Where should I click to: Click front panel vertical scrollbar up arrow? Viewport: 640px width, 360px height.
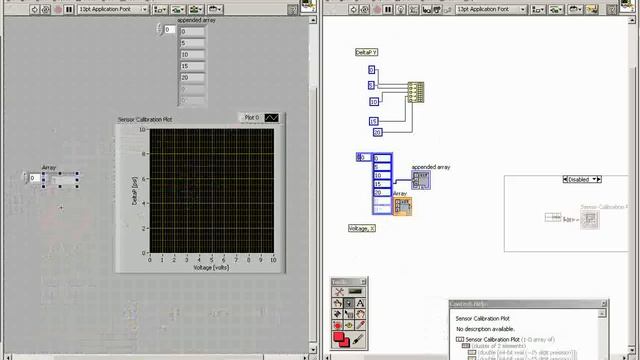click(313, 20)
